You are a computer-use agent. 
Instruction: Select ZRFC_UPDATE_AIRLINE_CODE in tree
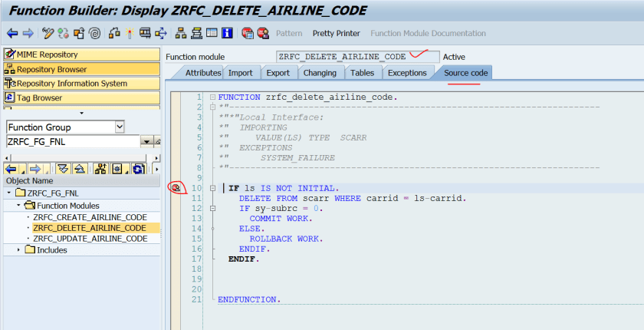pos(90,239)
